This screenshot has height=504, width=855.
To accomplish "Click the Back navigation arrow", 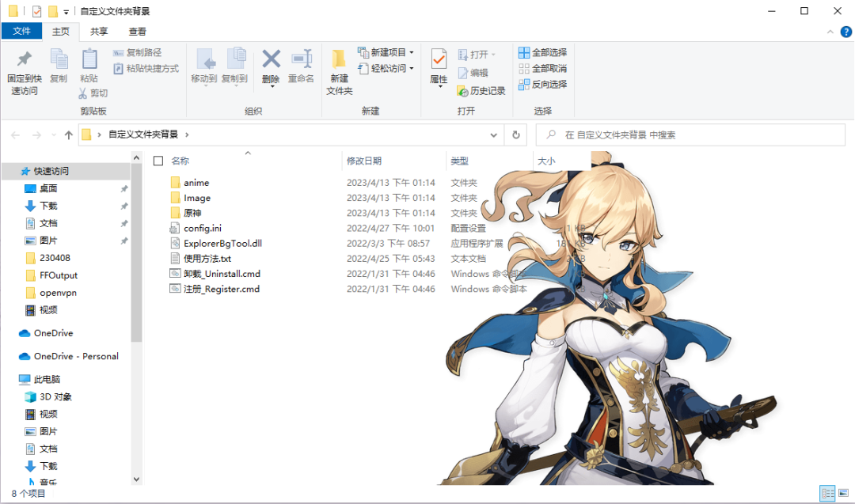I will (x=15, y=135).
